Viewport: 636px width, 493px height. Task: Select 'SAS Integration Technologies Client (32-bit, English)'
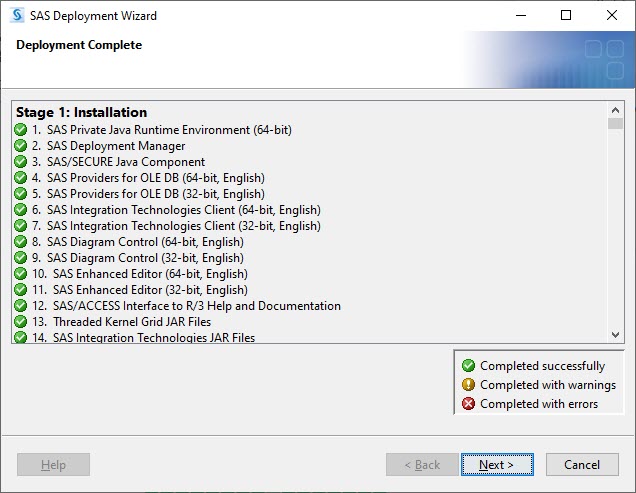click(x=184, y=226)
